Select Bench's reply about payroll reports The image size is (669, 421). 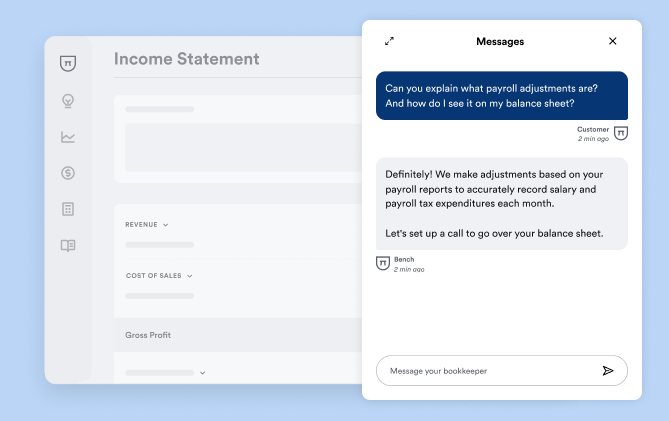501,203
